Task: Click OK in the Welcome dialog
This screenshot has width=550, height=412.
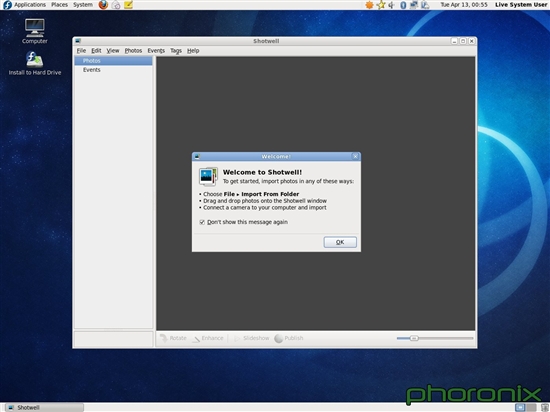Action: (x=340, y=242)
